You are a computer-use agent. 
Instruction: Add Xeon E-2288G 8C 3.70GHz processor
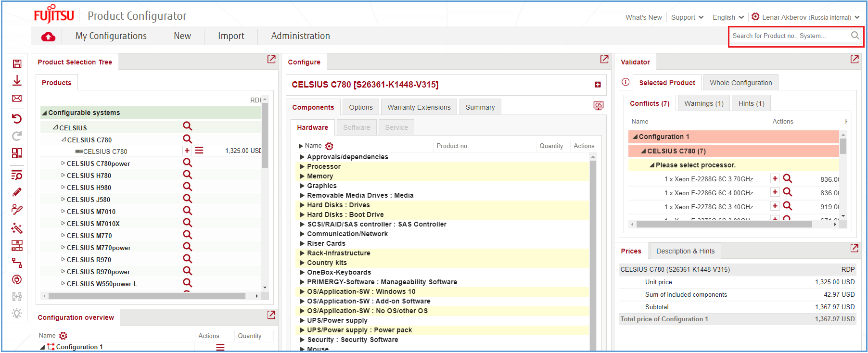coord(775,178)
